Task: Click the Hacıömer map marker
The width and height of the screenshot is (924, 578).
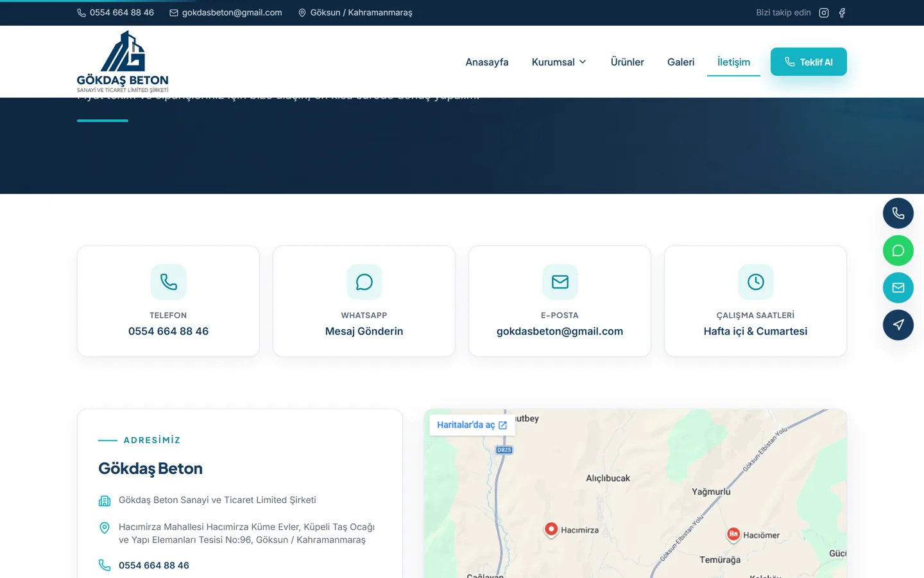Action: click(733, 534)
